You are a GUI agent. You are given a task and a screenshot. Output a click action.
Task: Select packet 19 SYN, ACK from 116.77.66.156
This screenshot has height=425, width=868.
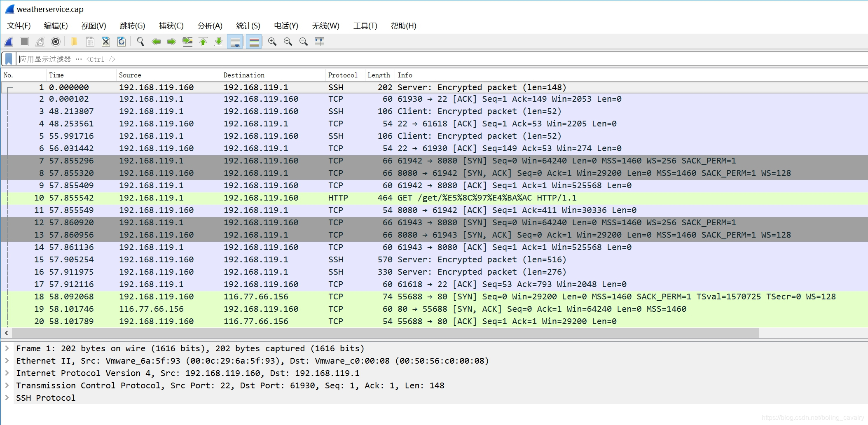click(434, 309)
